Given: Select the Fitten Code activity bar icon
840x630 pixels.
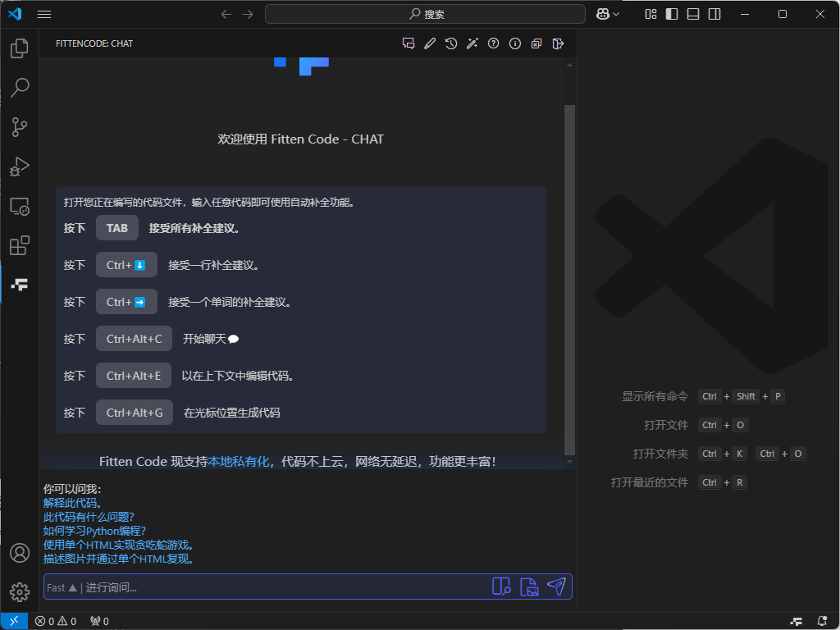Looking at the screenshot, I should (x=20, y=285).
